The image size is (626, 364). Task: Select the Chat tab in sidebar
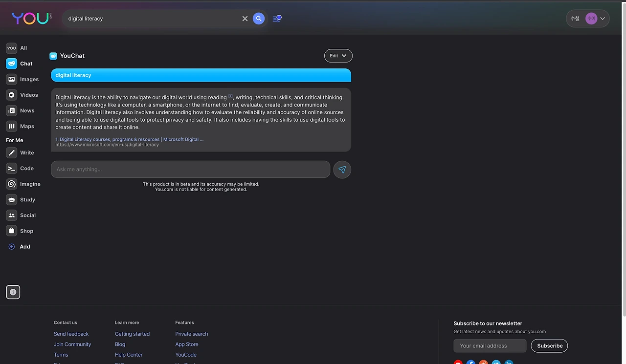coord(20,64)
